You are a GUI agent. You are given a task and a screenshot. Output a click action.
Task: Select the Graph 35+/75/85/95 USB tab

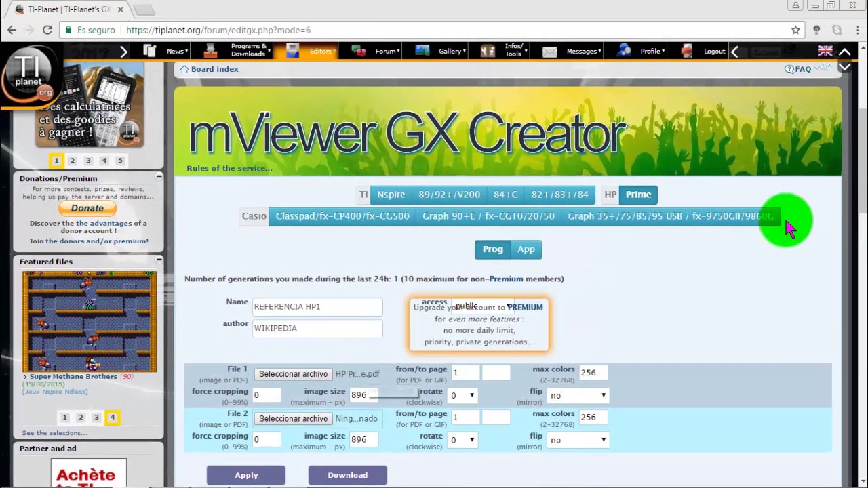click(x=671, y=216)
